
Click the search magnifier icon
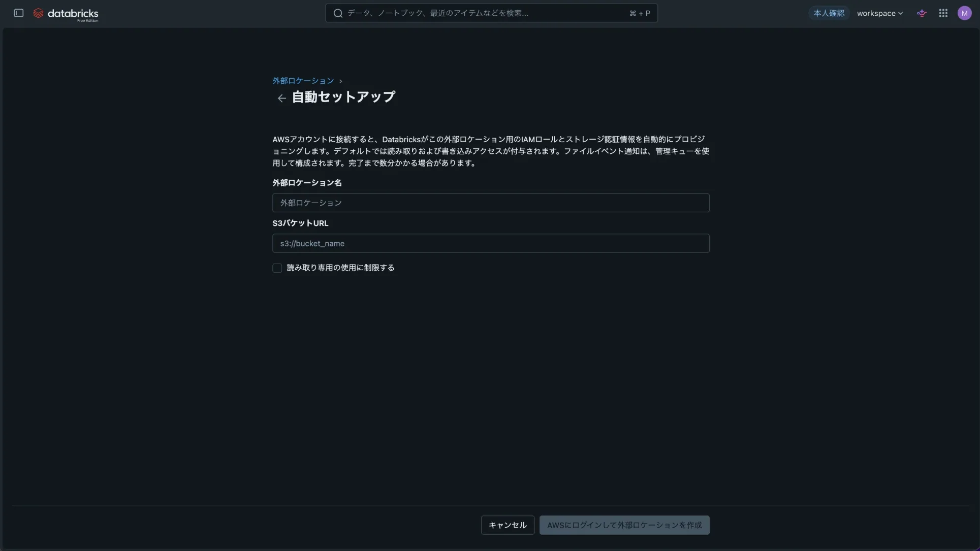tap(338, 13)
